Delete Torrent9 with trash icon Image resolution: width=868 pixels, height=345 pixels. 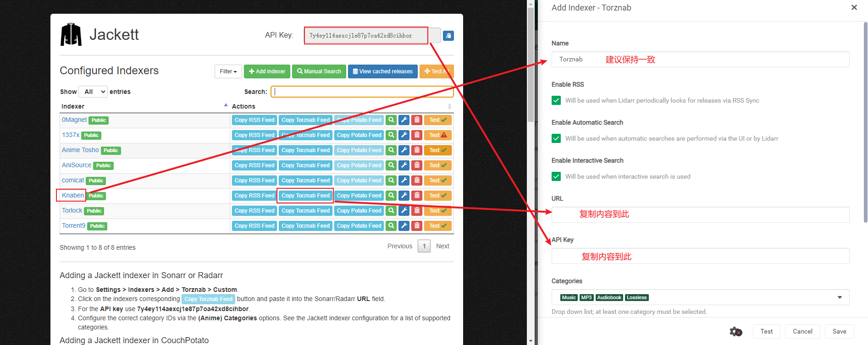coord(417,226)
